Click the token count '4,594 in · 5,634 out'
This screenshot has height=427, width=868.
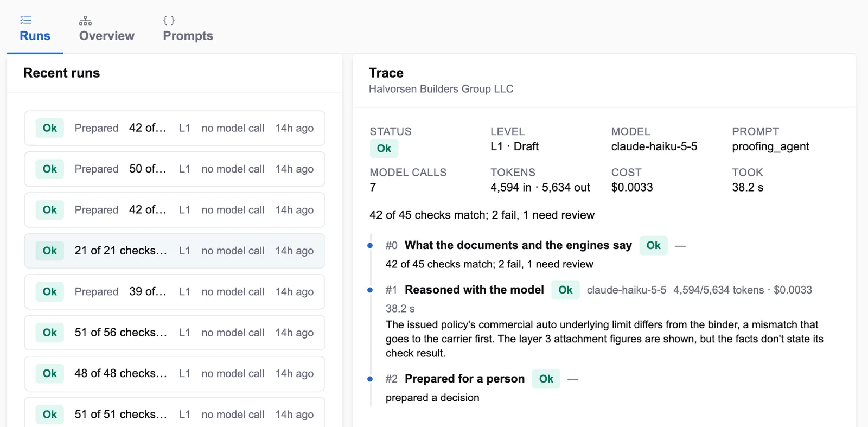coord(540,187)
